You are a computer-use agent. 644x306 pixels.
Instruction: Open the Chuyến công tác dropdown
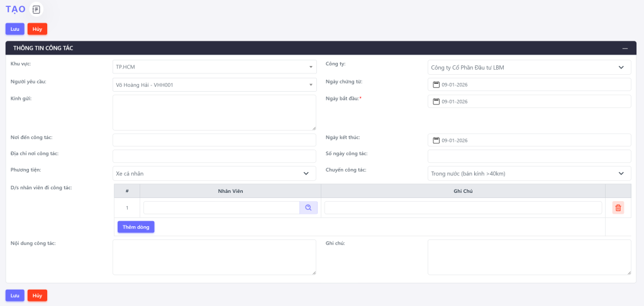tap(529, 173)
